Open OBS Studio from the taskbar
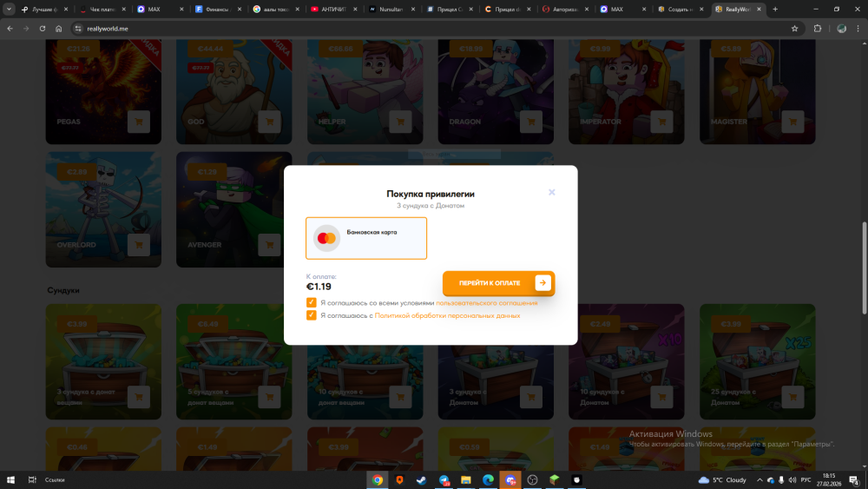Viewport: 868px width, 489px height. pos(533,480)
